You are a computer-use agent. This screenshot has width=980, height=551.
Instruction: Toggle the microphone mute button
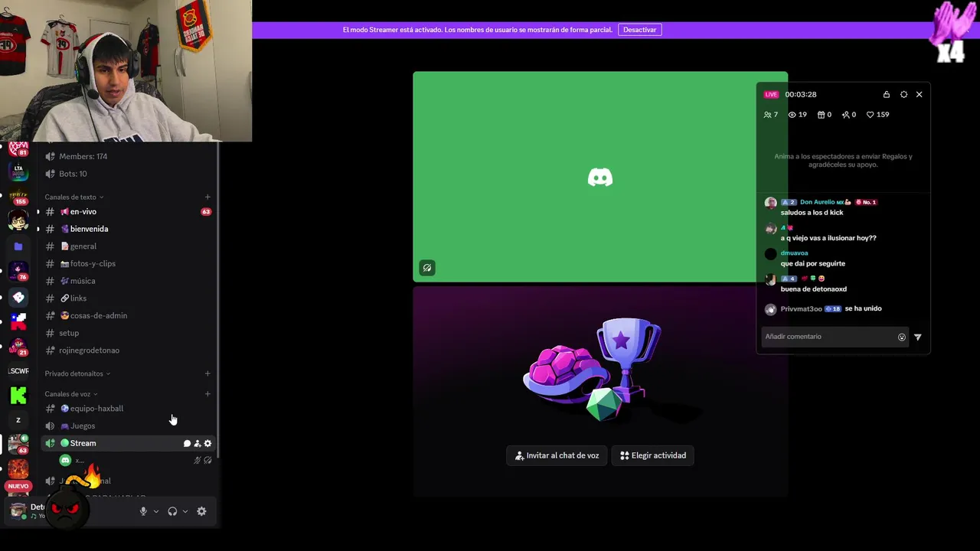143,511
